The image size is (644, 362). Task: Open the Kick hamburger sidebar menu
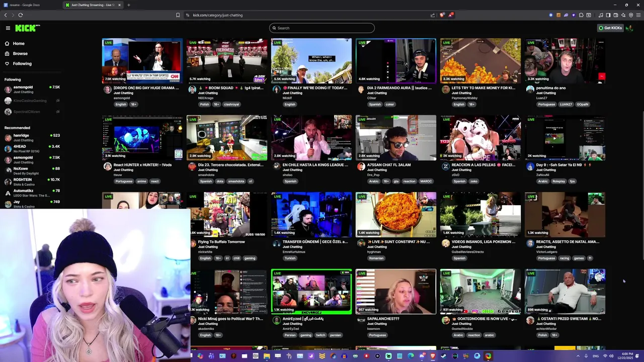(8, 28)
